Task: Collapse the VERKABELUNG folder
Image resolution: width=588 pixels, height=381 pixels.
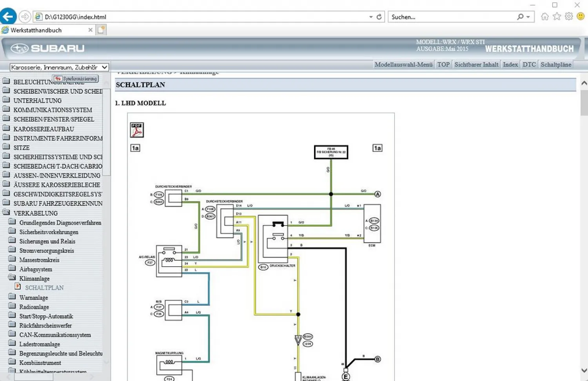Action: tap(35, 213)
